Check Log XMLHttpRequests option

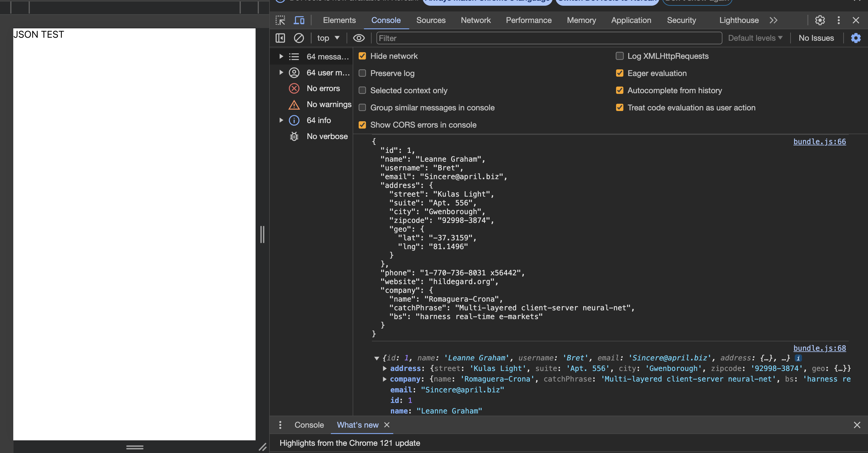(619, 56)
